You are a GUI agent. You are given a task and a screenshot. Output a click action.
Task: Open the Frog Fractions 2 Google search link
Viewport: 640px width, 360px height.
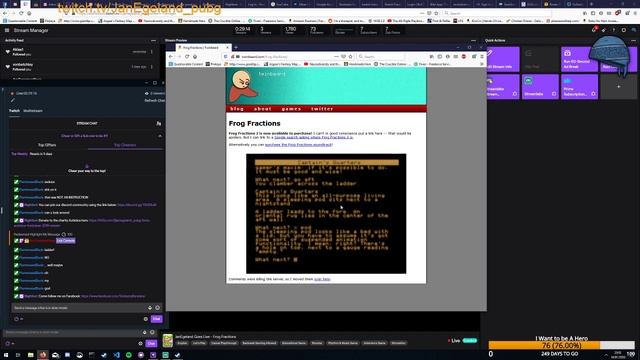313,138
